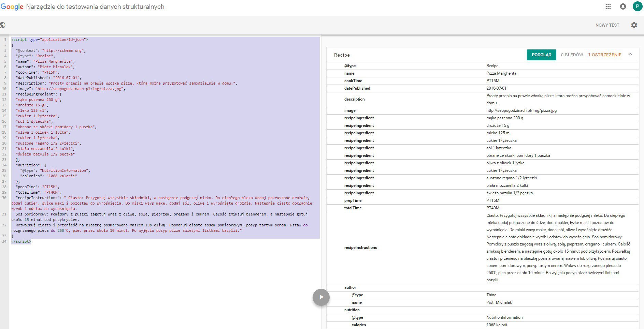Select the prepTime row label

353,200
